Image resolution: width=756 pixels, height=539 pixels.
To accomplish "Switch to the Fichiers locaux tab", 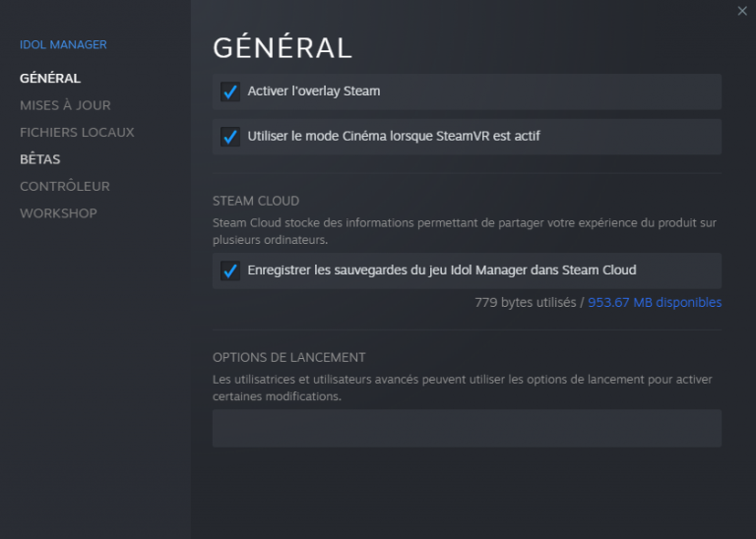I will tap(77, 132).
